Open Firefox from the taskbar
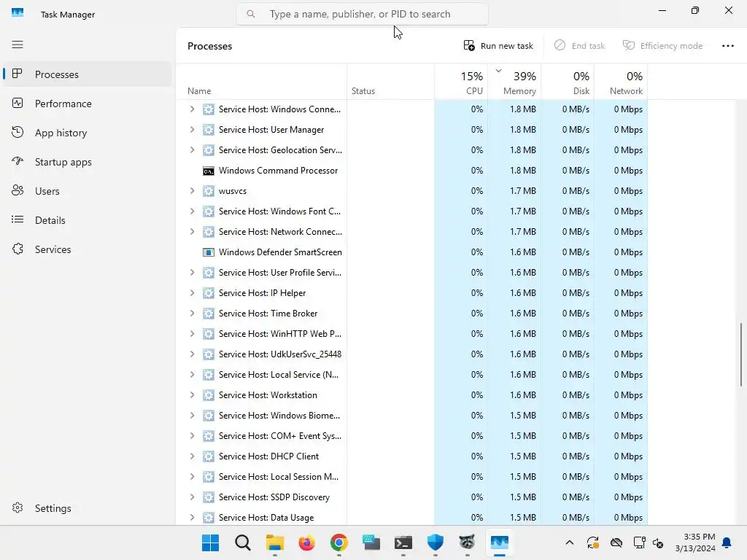Viewport: 747px width, 560px height. [307, 542]
